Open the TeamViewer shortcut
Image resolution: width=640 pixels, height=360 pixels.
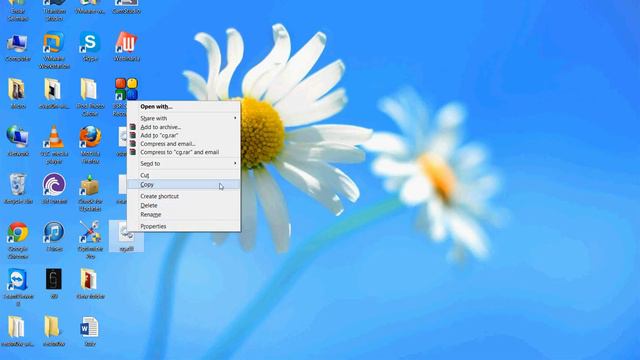click(x=17, y=280)
